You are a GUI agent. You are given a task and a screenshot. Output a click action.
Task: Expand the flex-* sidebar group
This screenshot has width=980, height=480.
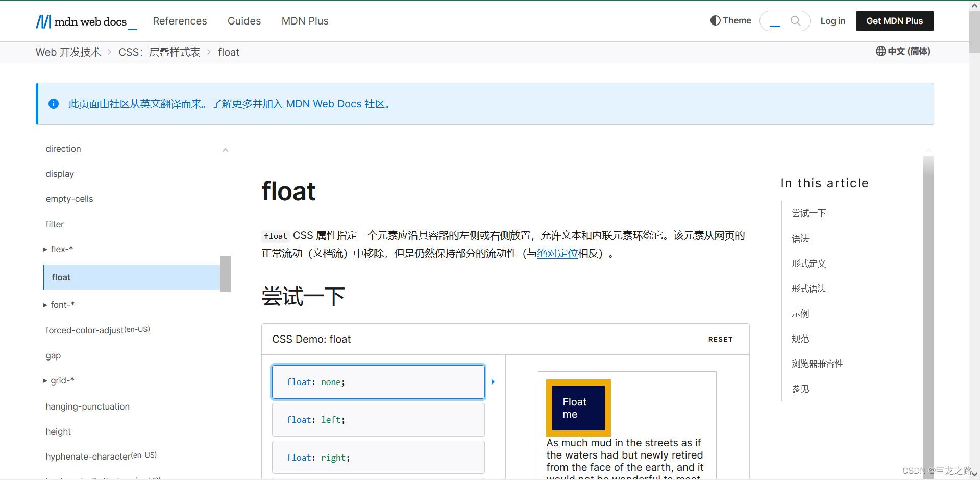pos(45,249)
